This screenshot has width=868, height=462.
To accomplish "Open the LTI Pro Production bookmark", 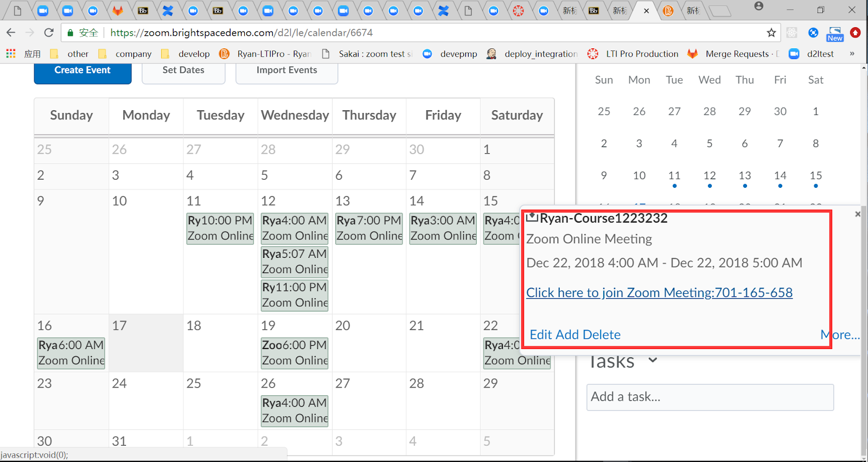I will [x=633, y=54].
